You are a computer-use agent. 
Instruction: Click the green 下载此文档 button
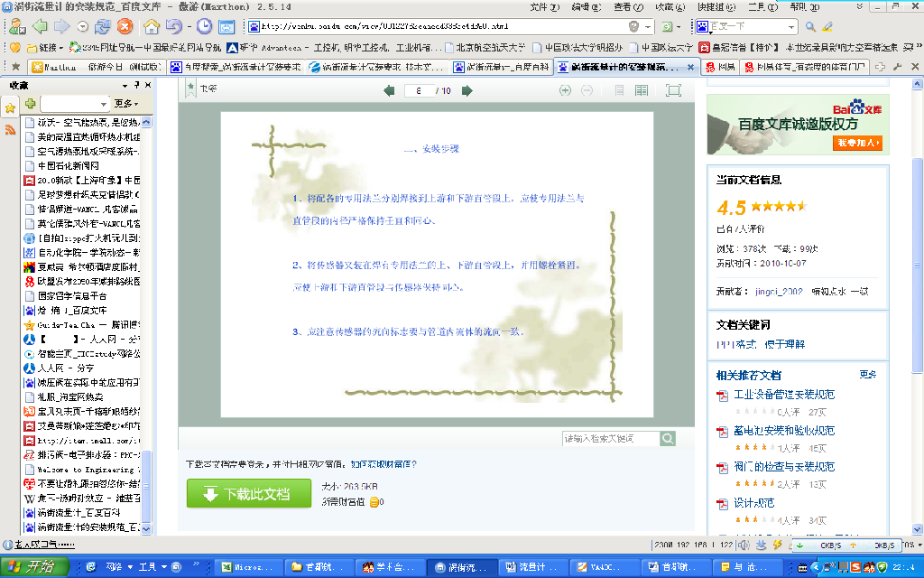click(249, 493)
